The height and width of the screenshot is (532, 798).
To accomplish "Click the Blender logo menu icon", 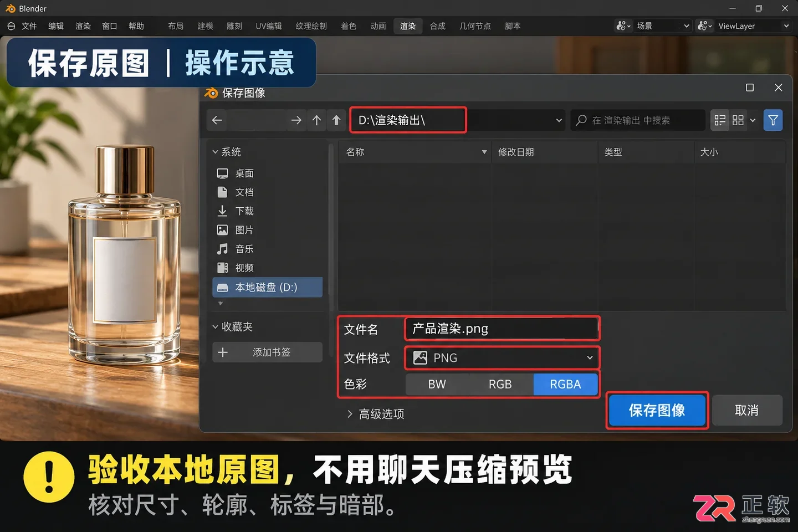I will [x=11, y=26].
